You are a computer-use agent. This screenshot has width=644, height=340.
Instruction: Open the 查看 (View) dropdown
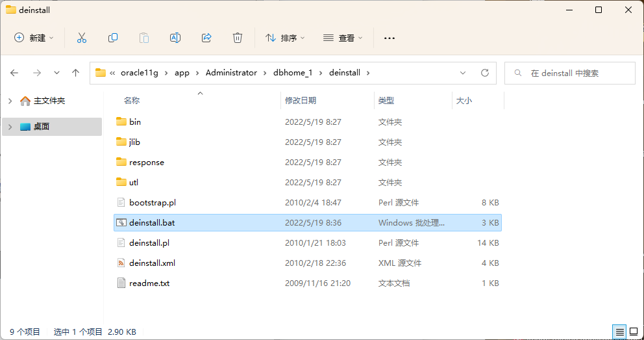click(343, 38)
